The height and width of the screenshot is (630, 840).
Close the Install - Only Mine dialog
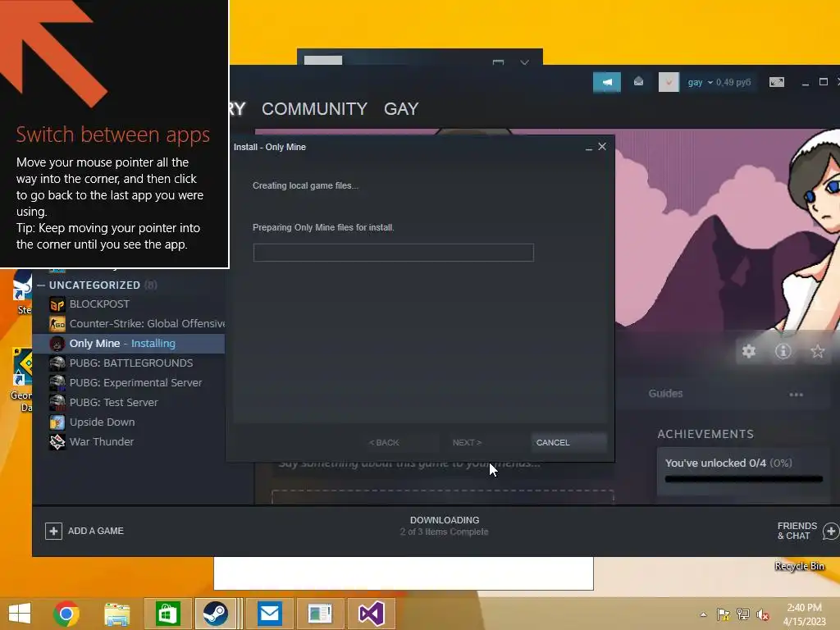tap(602, 146)
